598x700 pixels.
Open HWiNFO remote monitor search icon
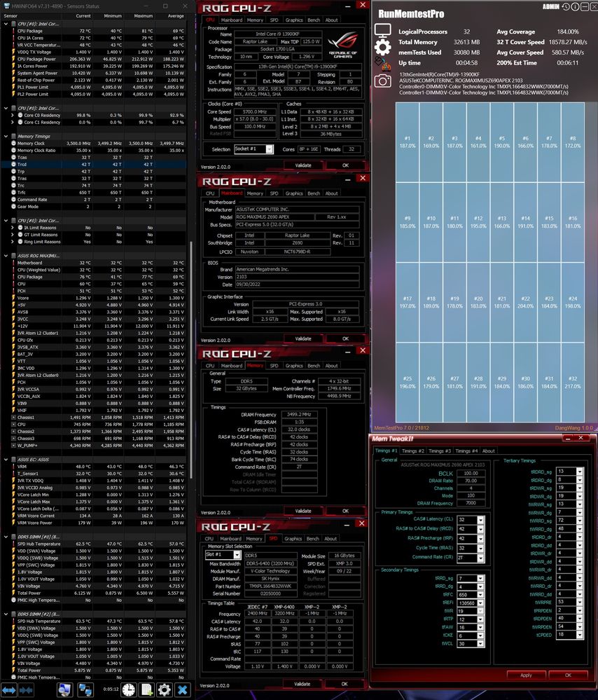click(64, 689)
